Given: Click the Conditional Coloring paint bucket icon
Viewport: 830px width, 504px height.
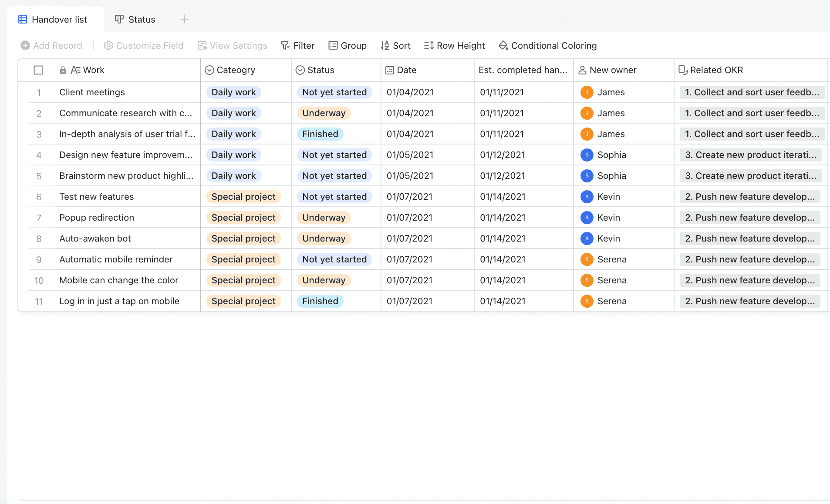Looking at the screenshot, I should pyautogui.click(x=503, y=46).
